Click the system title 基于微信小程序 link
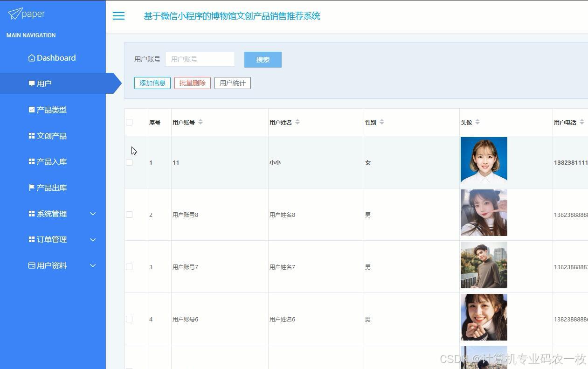Image resolution: width=588 pixels, height=369 pixels. tap(232, 16)
